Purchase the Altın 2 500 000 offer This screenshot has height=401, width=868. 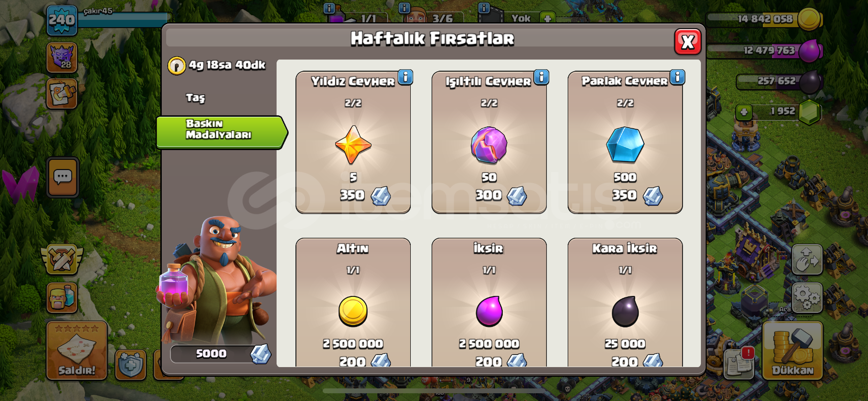(x=353, y=303)
